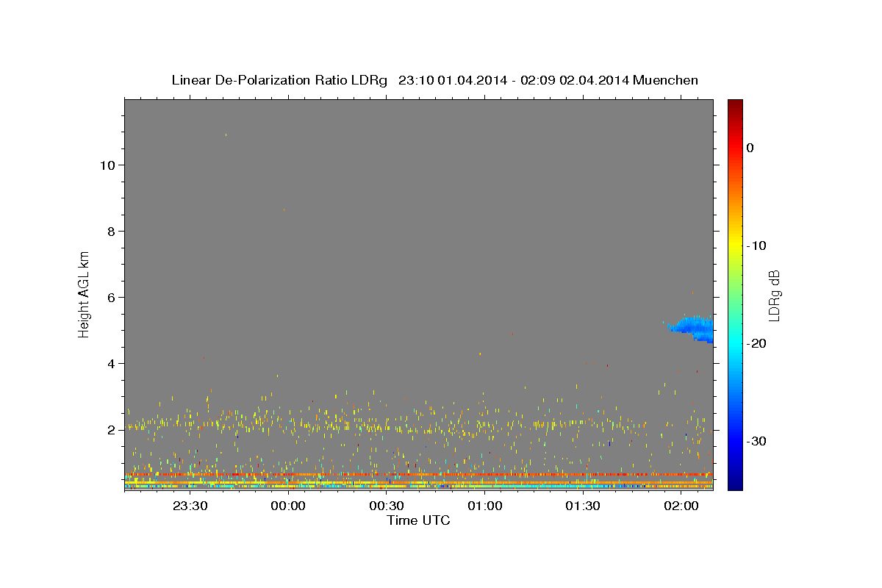Select the 01:30 time axis label
The height and width of the screenshot is (588, 882).
[583, 506]
